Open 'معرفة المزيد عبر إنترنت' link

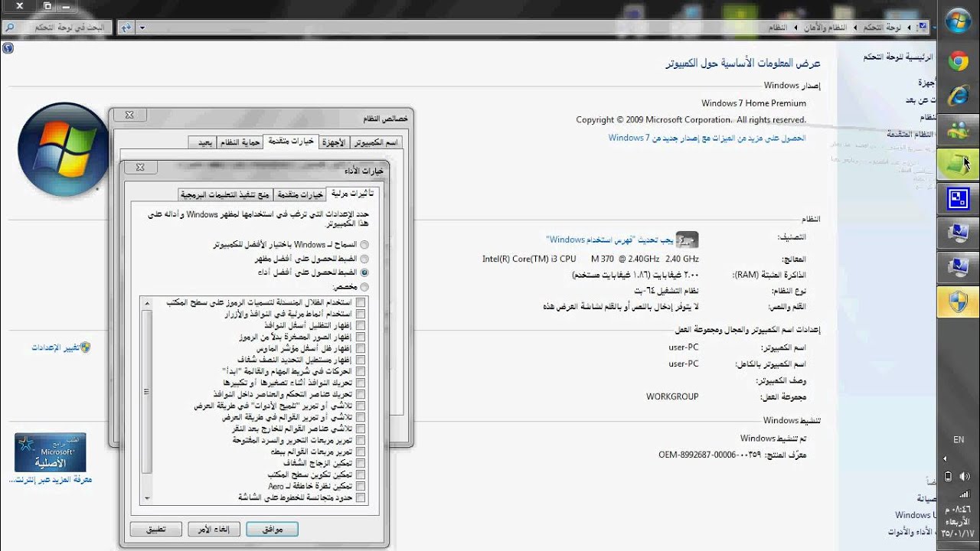(x=51, y=480)
